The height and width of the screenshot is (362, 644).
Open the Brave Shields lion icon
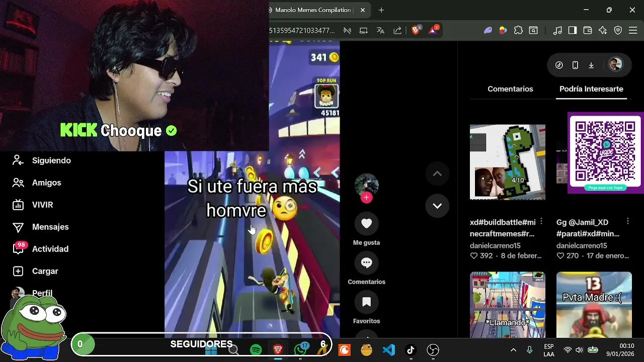(416, 30)
